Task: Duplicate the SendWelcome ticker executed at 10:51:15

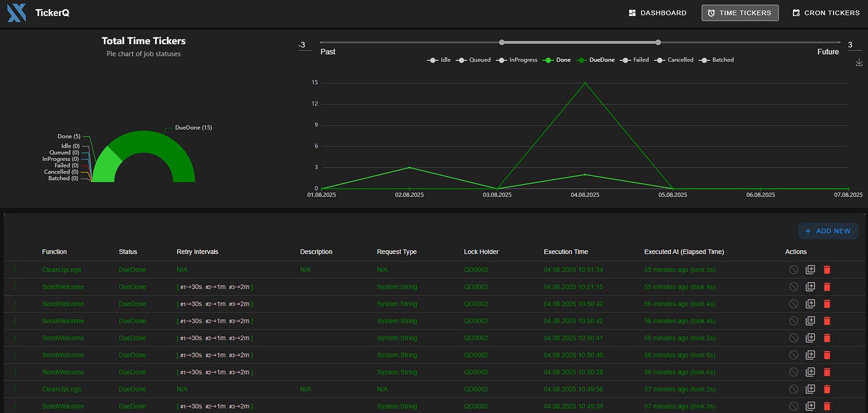Action: coord(810,287)
